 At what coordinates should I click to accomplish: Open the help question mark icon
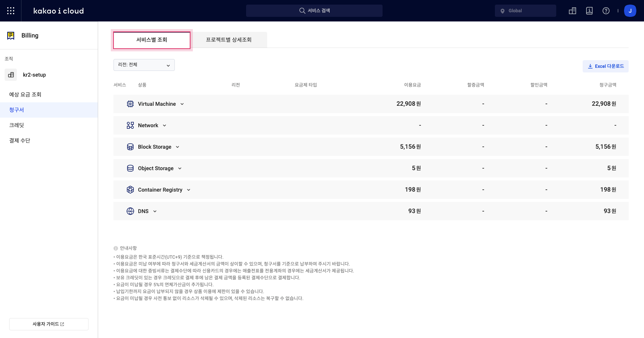coord(606,11)
